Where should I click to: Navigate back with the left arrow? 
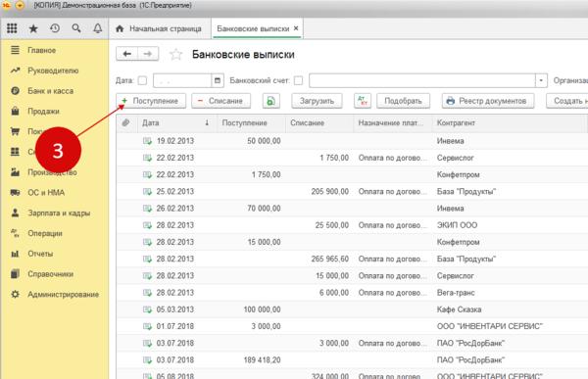[x=126, y=54]
